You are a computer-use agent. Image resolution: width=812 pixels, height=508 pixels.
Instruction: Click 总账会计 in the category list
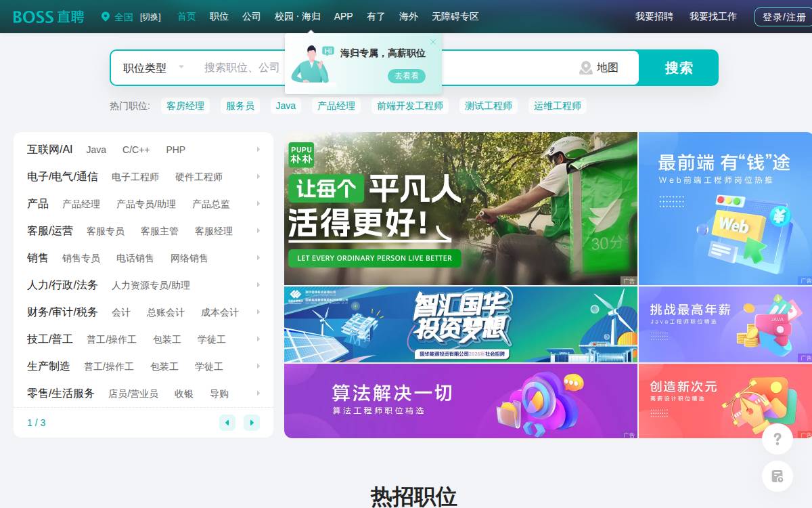tap(166, 312)
